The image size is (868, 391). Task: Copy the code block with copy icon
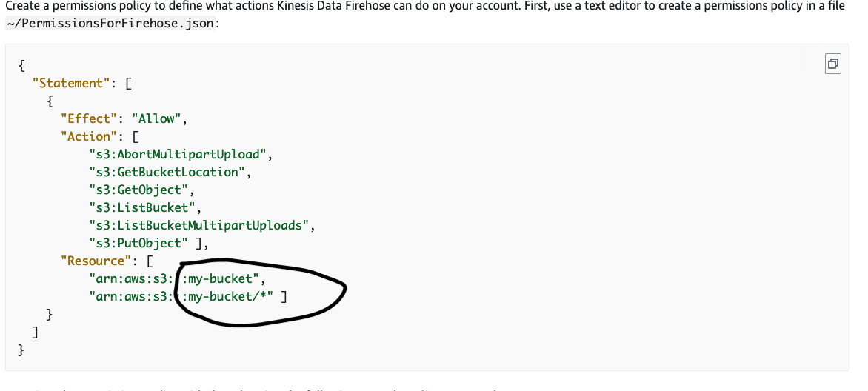833,64
